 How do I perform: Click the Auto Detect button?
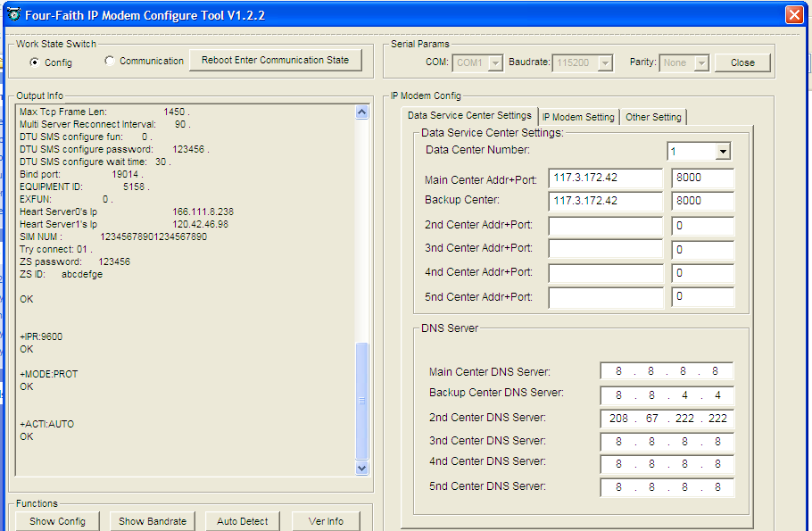243,521
